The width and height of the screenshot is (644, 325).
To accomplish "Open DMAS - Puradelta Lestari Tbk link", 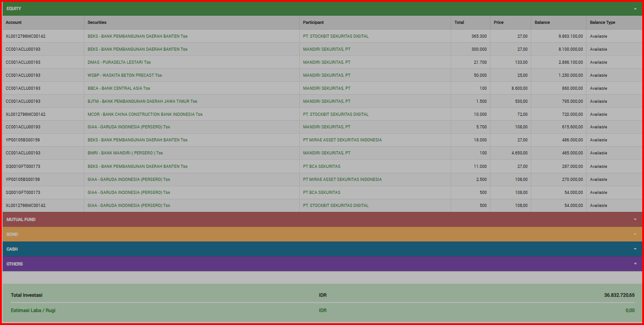I will (x=119, y=62).
